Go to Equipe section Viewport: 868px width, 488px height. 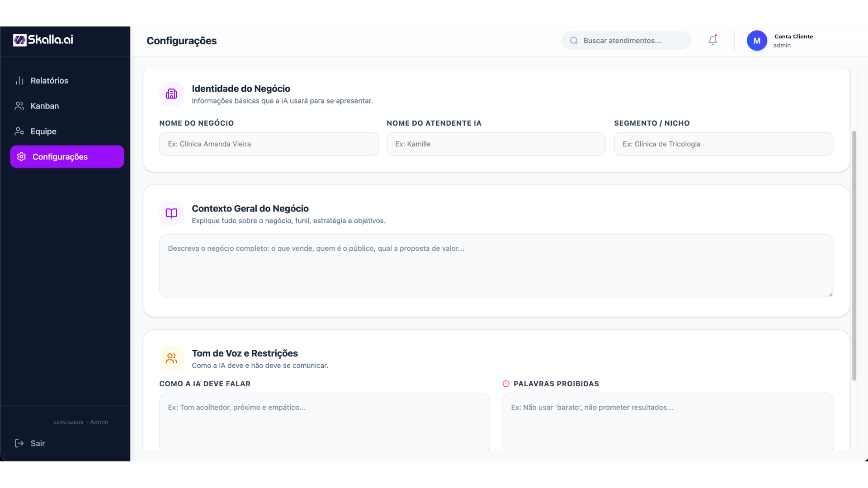67,131
